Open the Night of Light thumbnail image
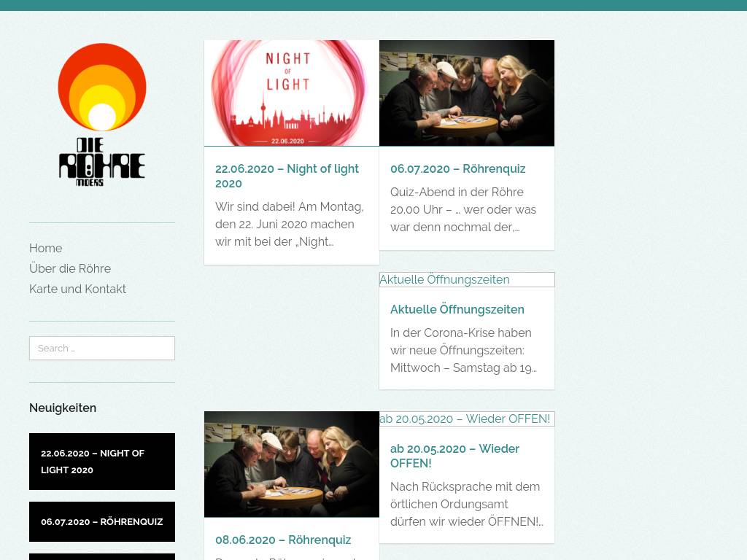Screen dimensions: 747x560 [292, 93]
